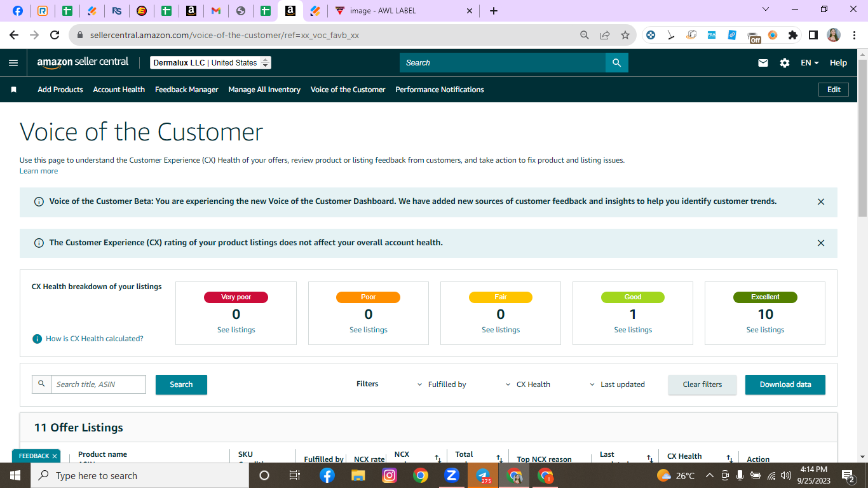See listings under Excellent
The image size is (868, 488).
[765, 330]
